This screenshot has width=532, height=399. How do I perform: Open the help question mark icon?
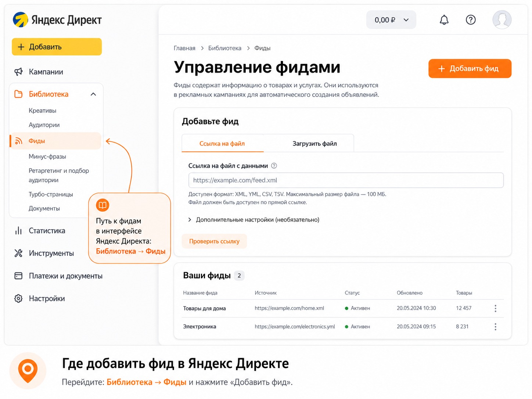471,20
